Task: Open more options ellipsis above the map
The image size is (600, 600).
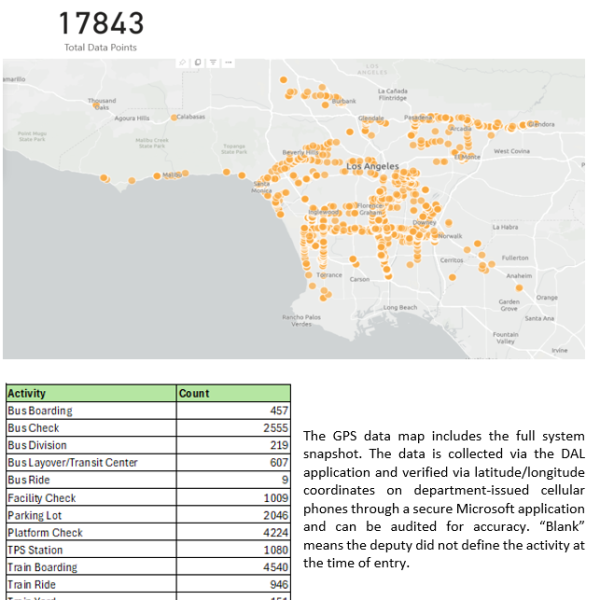Action: coord(229,62)
